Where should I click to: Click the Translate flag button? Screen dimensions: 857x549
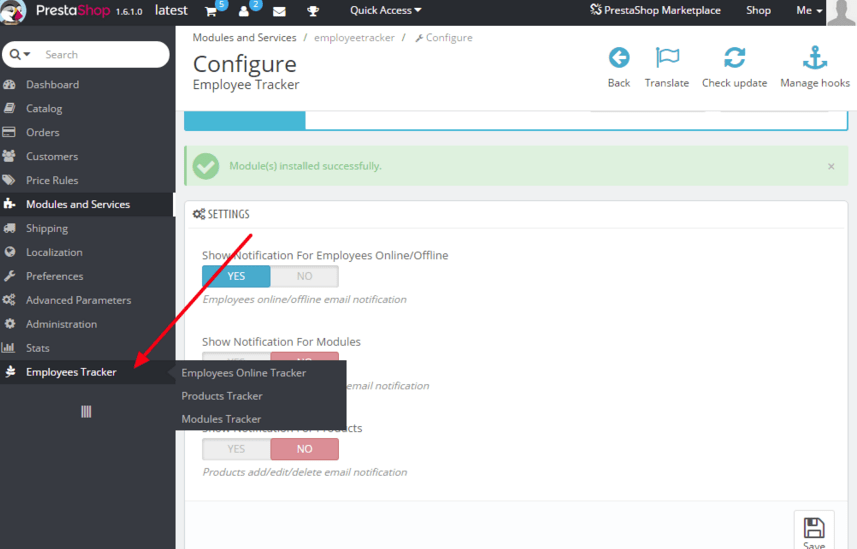click(x=667, y=67)
